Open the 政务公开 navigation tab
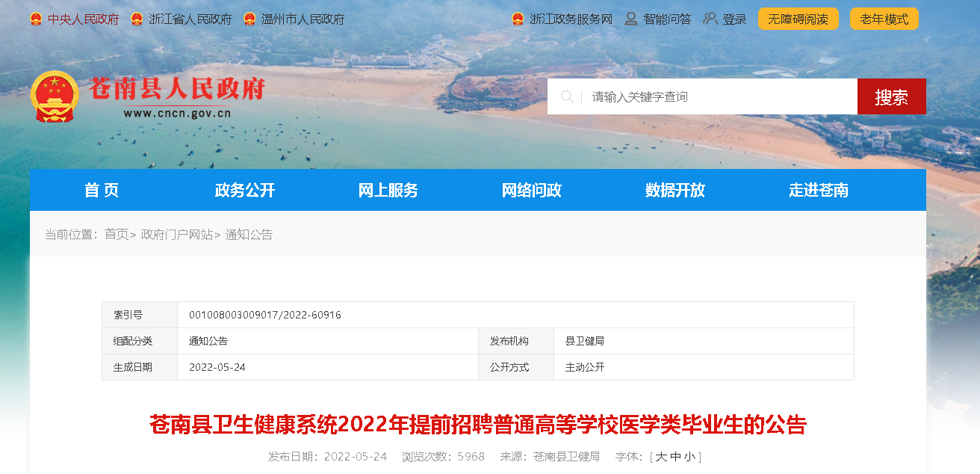 tap(245, 190)
